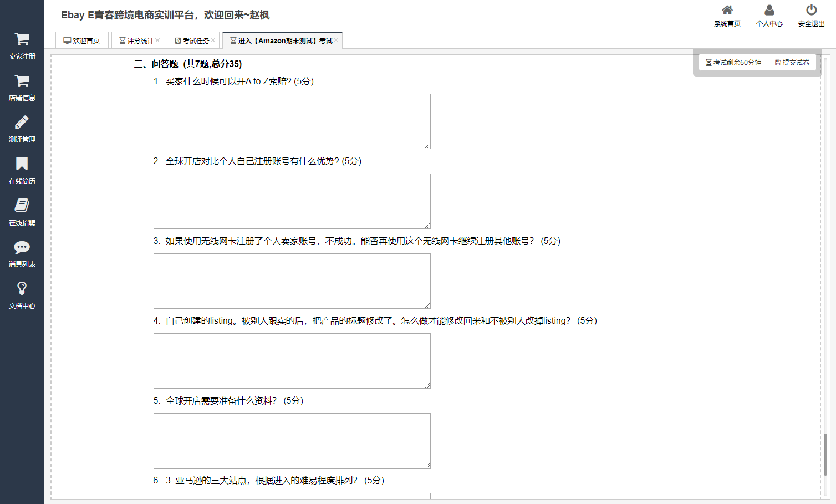Screen dimensions: 836x504
Task: Click answer box for question 2 全球开店优势
Action: [x=292, y=201]
